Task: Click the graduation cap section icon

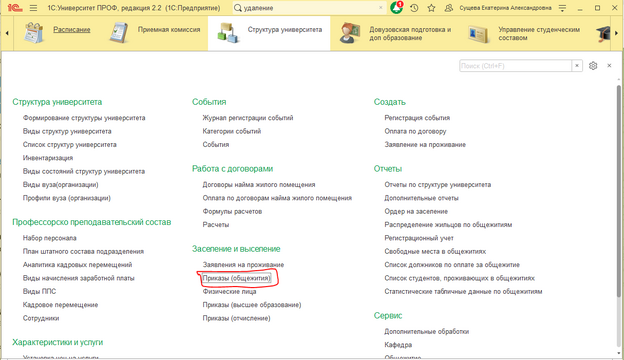Action: click(x=603, y=33)
